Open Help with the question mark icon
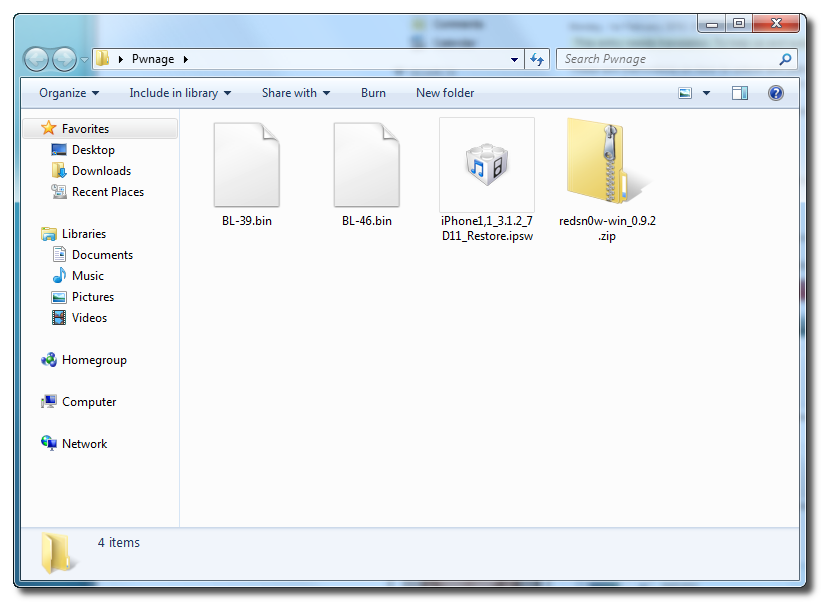The height and width of the screenshot is (602, 821). [775, 93]
